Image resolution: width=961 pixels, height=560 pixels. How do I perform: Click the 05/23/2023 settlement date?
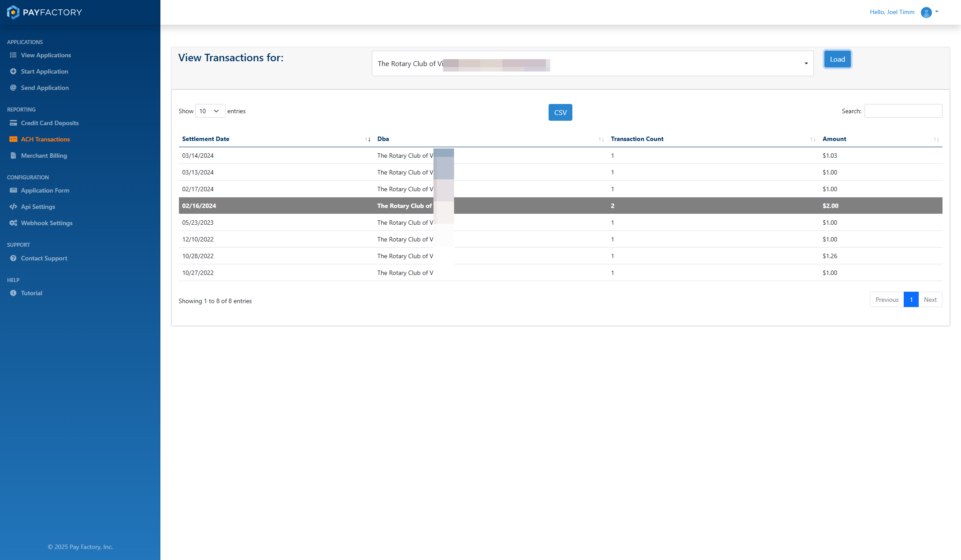click(x=198, y=223)
